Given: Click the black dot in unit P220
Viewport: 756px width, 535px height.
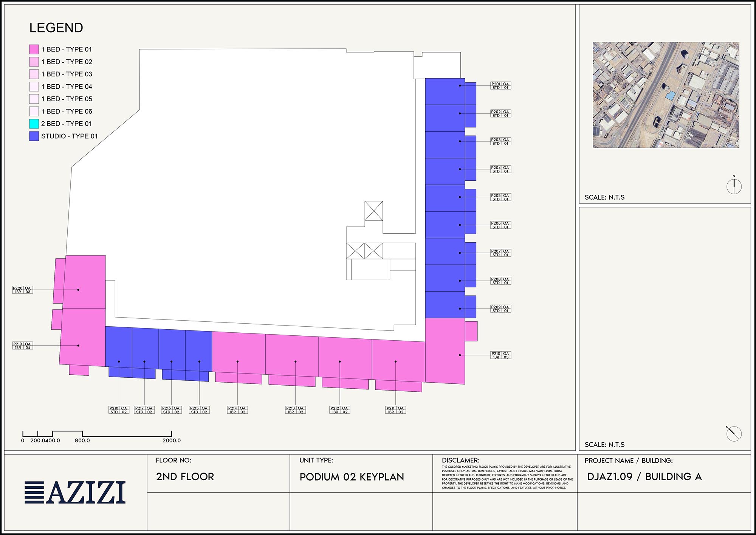Looking at the screenshot, I should [x=78, y=290].
